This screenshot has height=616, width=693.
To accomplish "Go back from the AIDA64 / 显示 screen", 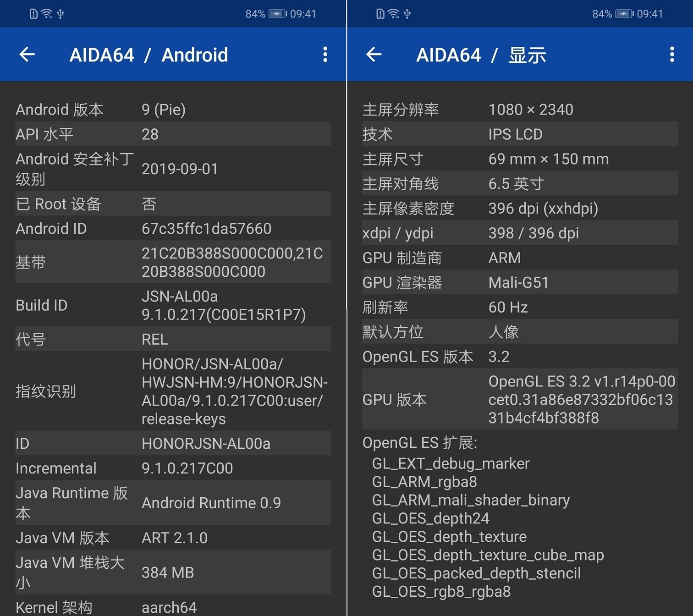I will (x=374, y=55).
